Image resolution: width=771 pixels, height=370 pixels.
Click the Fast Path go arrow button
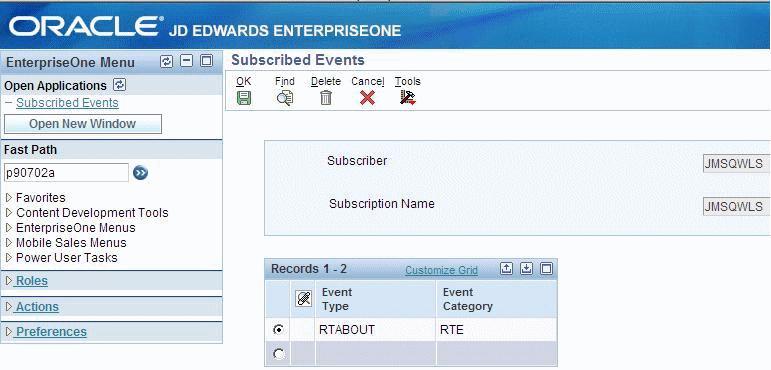[x=141, y=173]
